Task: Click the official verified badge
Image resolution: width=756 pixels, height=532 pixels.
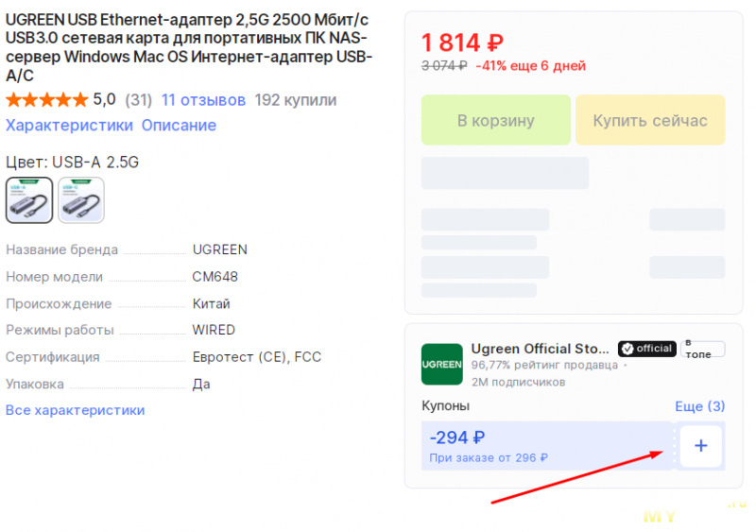Action: coord(646,349)
